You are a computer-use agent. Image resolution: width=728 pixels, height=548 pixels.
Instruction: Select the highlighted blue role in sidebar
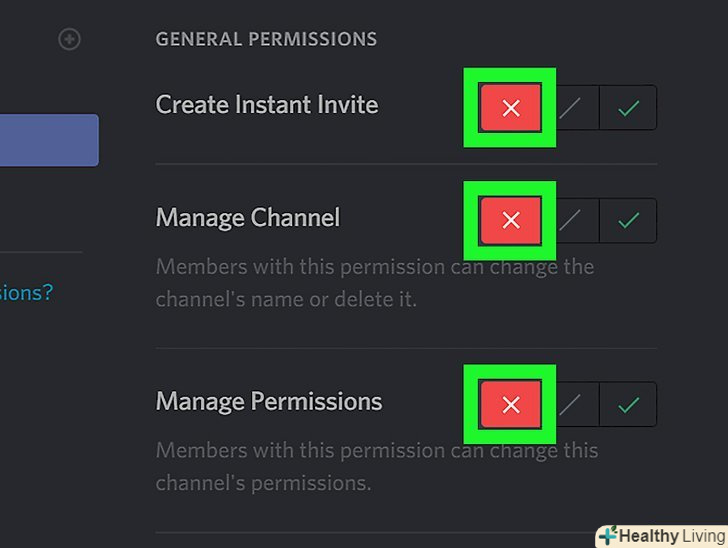click(x=48, y=140)
